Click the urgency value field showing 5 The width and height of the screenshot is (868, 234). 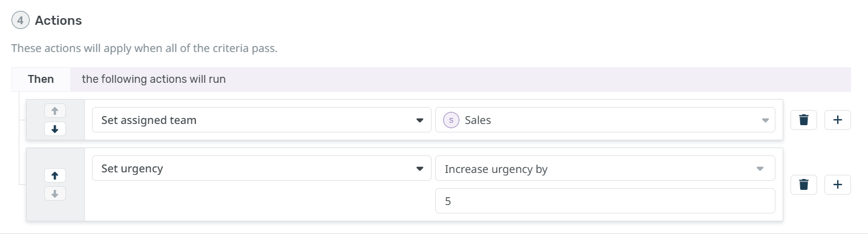point(605,201)
